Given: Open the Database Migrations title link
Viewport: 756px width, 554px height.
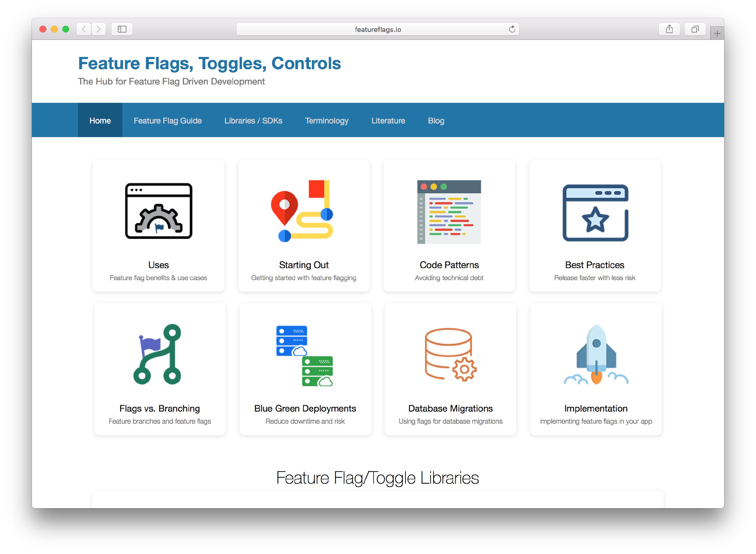Looking at the screenshot, I should click(x=450, y=408).
